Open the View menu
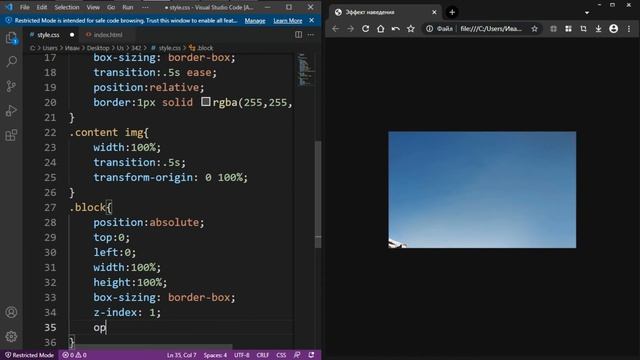The image size is (640, 360). point(93,7)
